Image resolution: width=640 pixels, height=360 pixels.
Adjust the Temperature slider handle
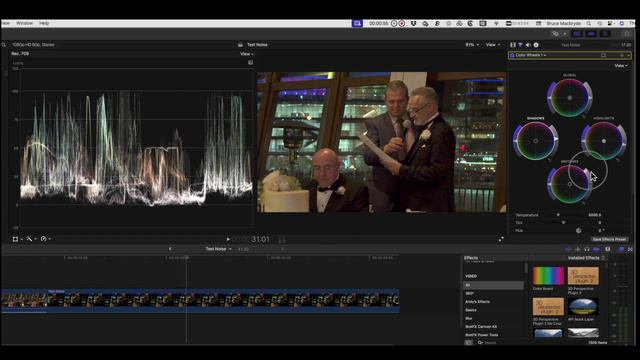point(558,215)
